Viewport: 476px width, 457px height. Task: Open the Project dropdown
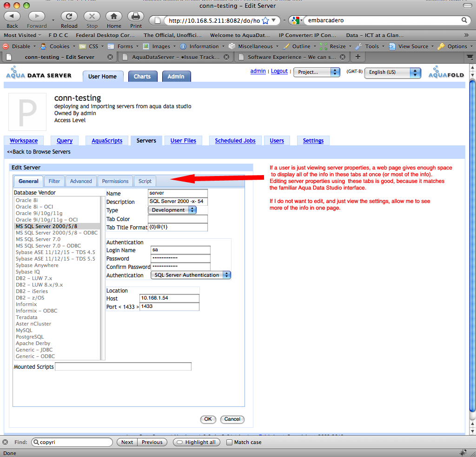pos(317,72)
